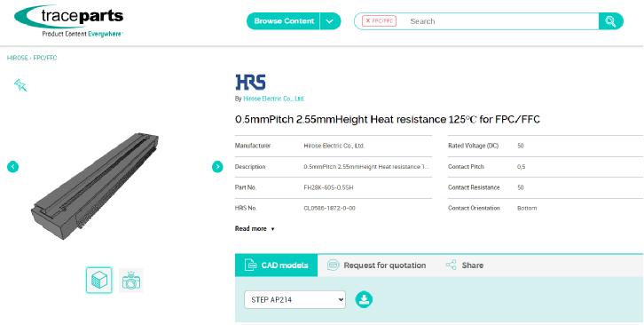Open the STEP AP214 format dropdown
644x325 pixels.
pyautogui.click(x=295, y=300)
